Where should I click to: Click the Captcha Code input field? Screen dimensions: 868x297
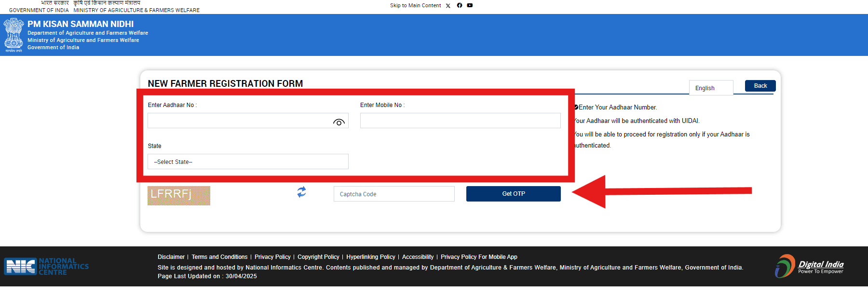[x=394, y=194]
